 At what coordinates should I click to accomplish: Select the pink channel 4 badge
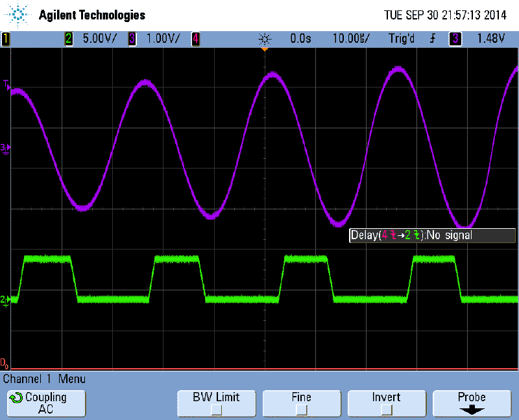coord(195,39)
